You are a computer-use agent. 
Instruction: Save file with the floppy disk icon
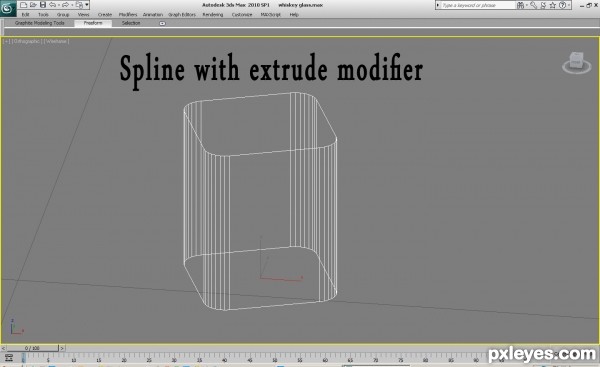pyautogui.click(x=43, y=5)
